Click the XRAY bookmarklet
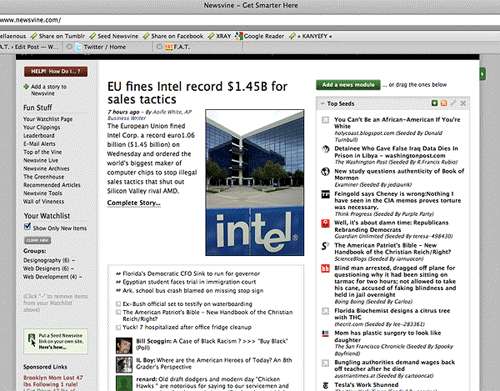This screenshot has height=391, width=500. [219, 36]
